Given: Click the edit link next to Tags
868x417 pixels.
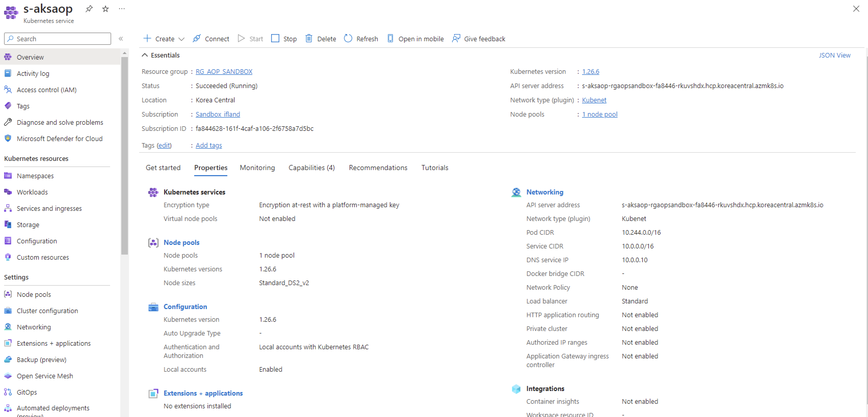Looking at the screenshot, I should click(x=164, y=145).
